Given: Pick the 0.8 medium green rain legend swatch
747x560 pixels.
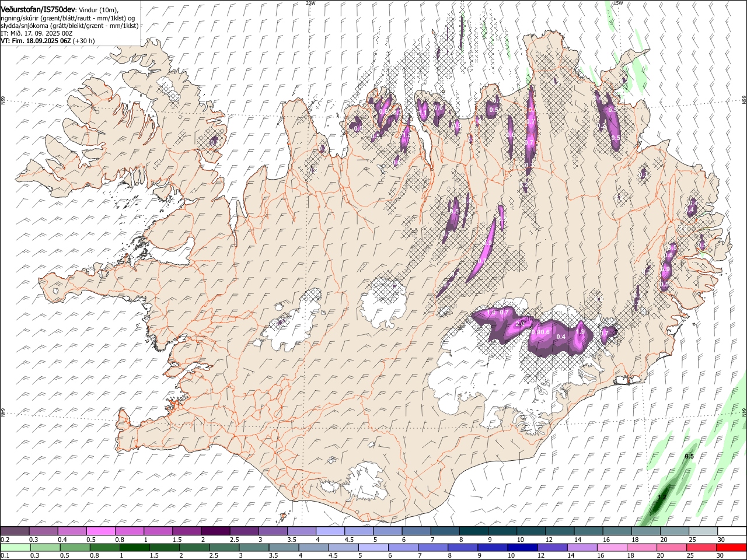Looking at the screenshot, I should point(104,547).
